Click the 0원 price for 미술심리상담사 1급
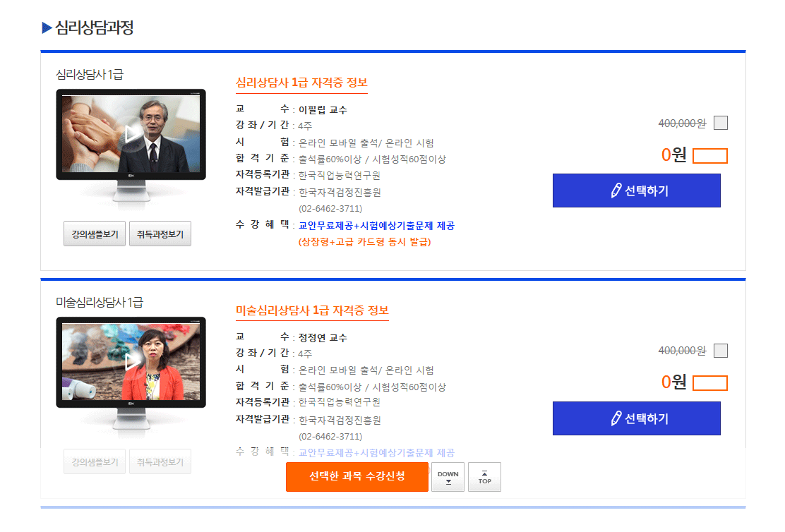 [x=674, y=382]
